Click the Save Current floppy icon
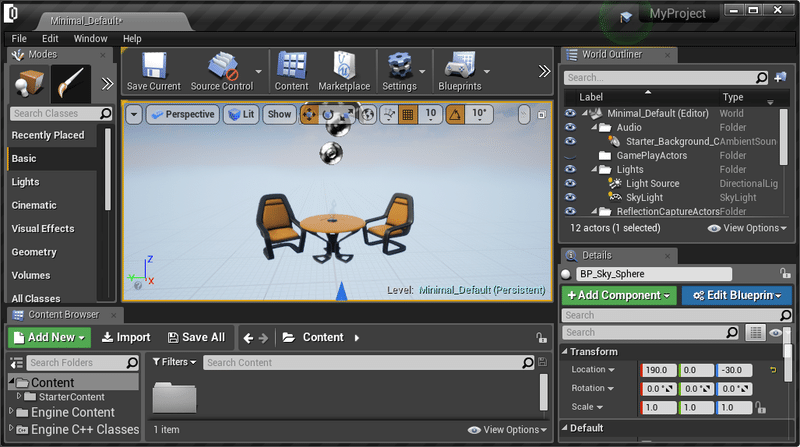The height and width of the screenshot is (447, 800). [154, 66]
